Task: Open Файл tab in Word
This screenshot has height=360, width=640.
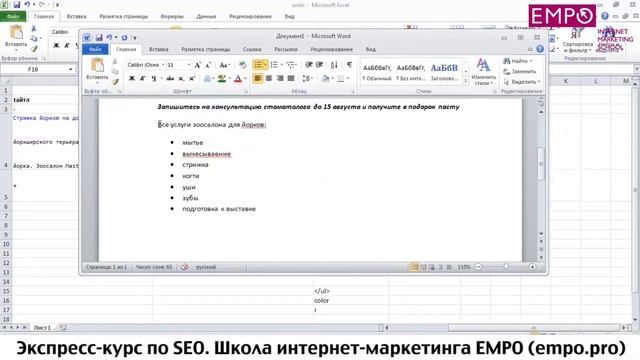Action: [x=95, y=49]
